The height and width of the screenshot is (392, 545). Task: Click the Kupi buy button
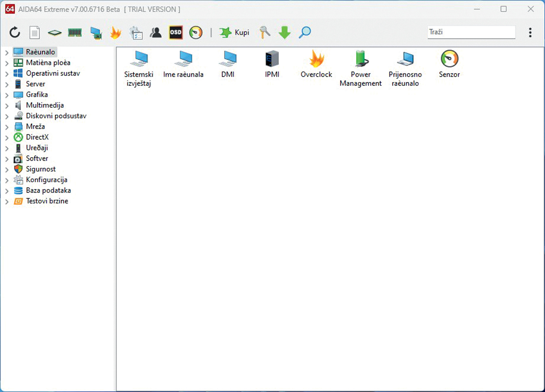click(x=234, y=33)
